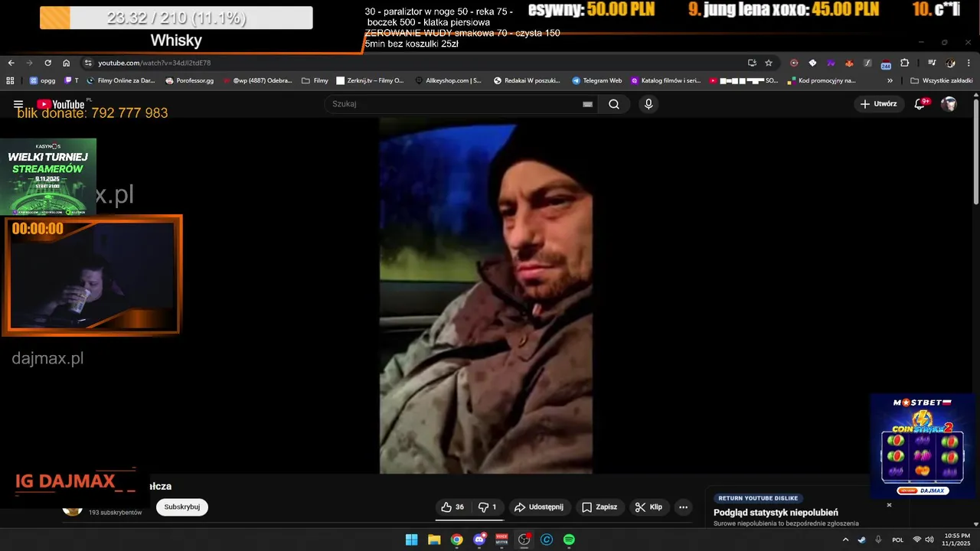Like the video with thumbs-up 36
This screenshot has height=551, width=980.
(x=452, y=507)
